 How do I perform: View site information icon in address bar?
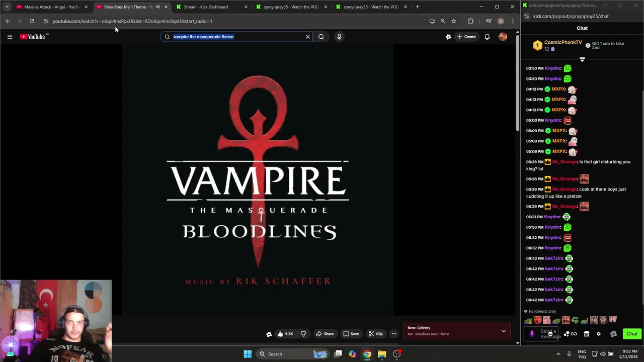click(x=46, y=21)
